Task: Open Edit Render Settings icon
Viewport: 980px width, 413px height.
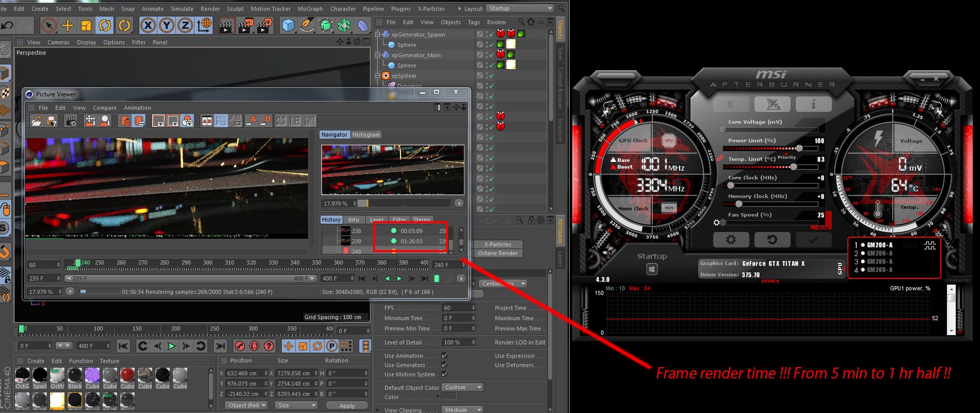Action: tap(264, 25)
